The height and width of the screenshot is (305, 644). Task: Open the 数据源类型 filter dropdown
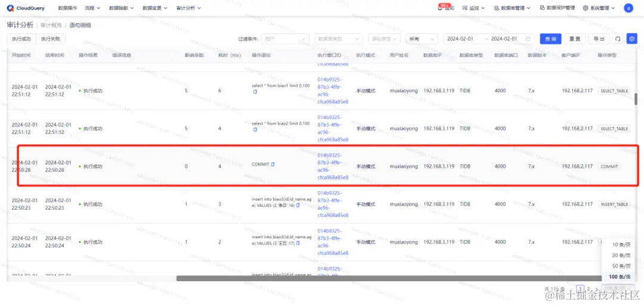pyautogui.click(x=339, y=39)
